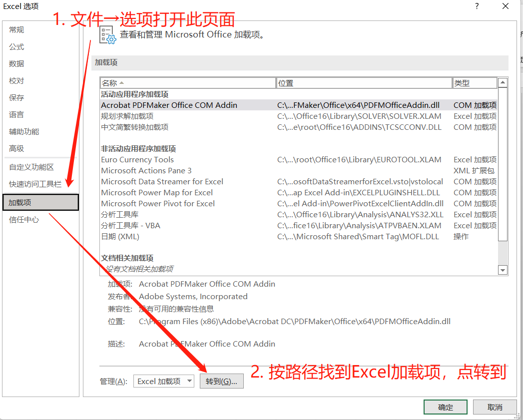This screenshot has width=523, height=420.
Task: Click the list scrollbar down arrow
Action: [503, 270]
